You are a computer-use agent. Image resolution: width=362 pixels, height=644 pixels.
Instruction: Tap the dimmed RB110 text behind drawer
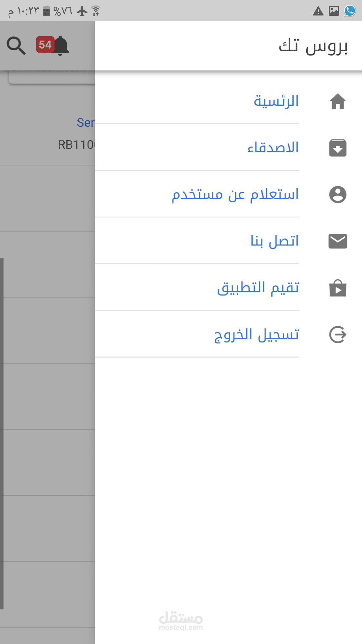76,145
